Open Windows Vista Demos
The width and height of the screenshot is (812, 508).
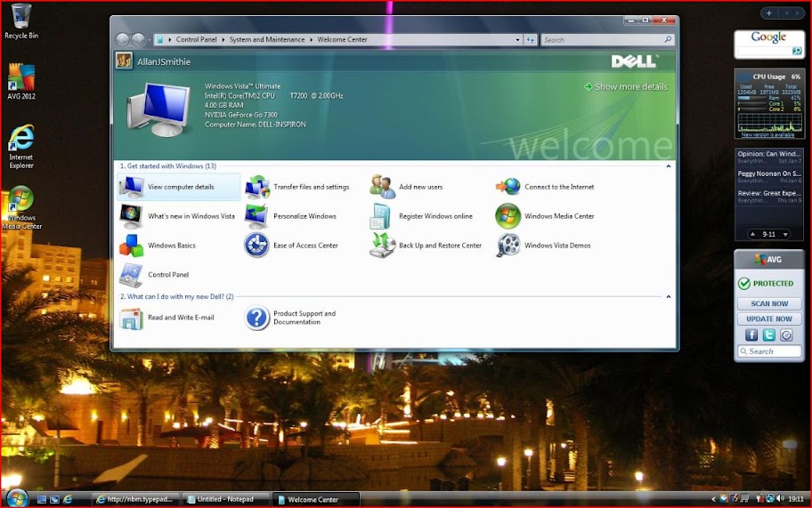pos(543,246)
